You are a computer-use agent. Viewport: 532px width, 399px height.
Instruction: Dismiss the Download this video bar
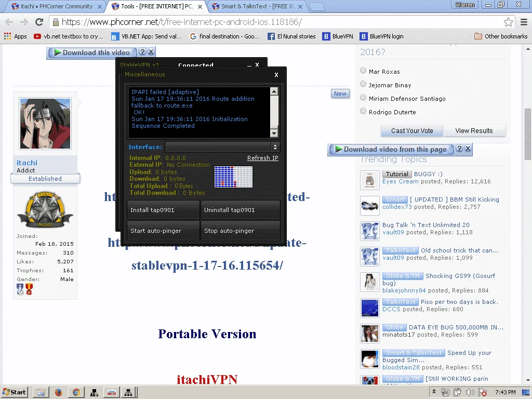[151, 52]
